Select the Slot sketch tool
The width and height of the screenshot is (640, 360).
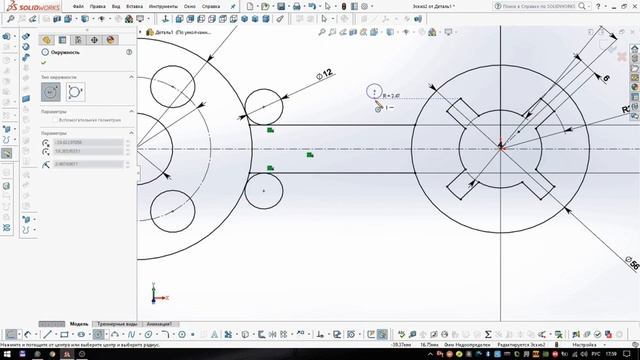[81, 335]
